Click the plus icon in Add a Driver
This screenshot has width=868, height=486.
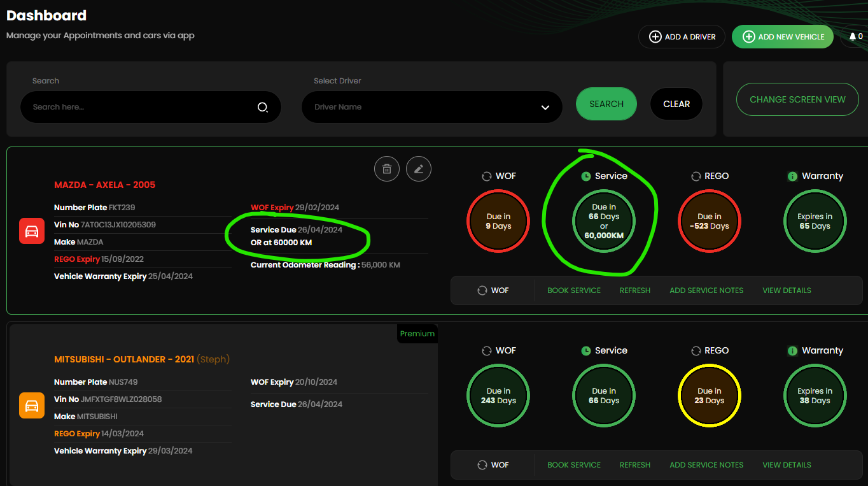coord(655,36)
